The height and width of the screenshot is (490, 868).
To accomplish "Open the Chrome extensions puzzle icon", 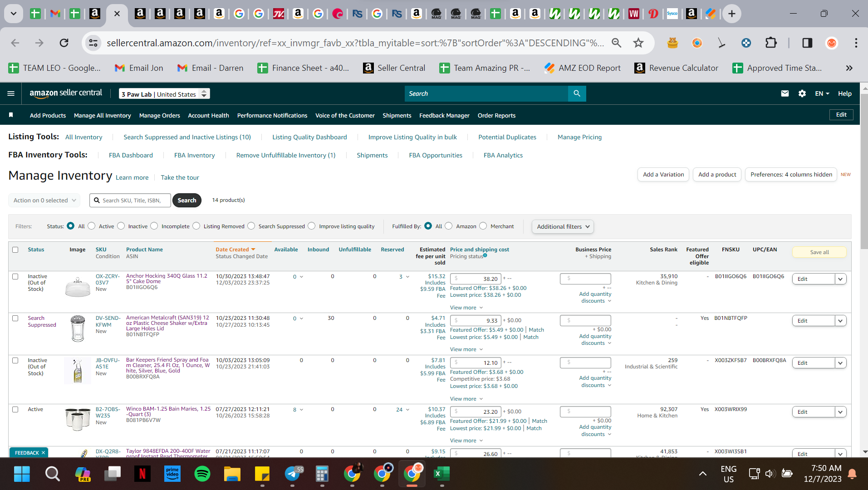I will tap(771, 43).
